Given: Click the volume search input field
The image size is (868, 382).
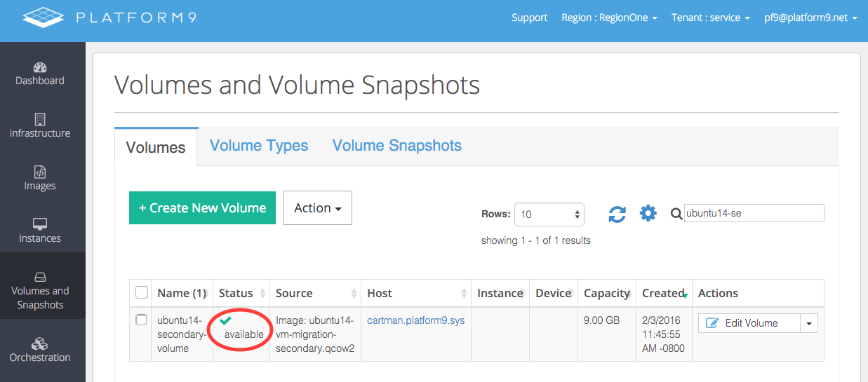Looking at the screenshot, I should point(753,214).
